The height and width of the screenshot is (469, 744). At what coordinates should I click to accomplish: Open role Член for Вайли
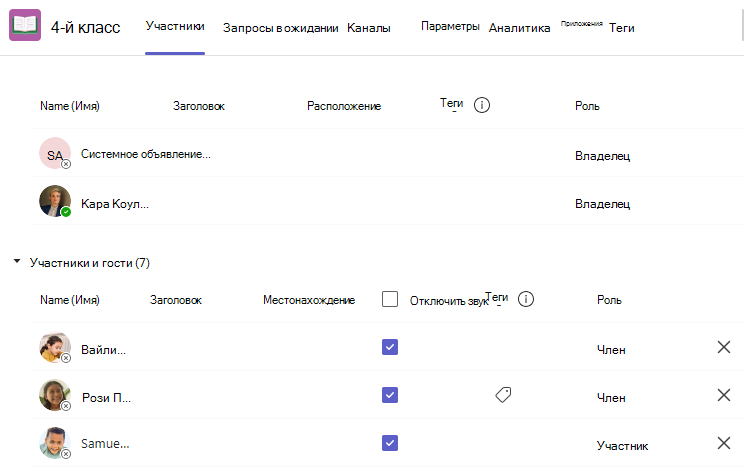(x=611, y=350)
